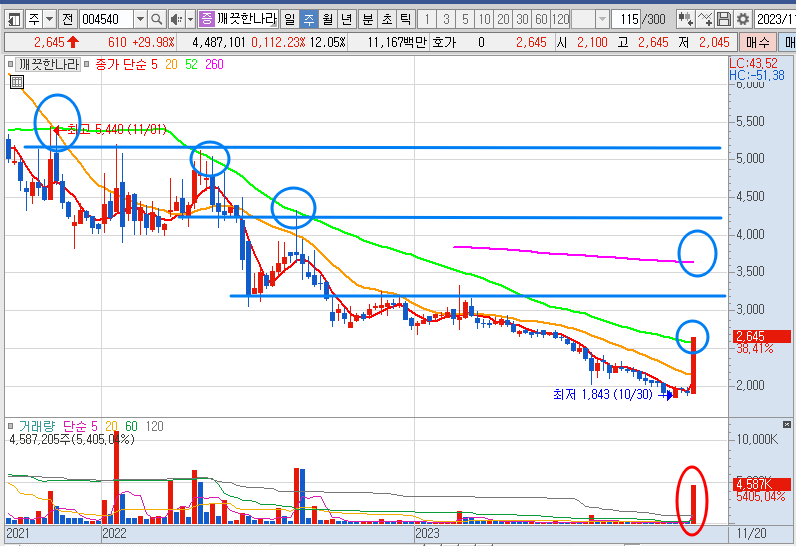Open the 주 market type dropdown arrow
Screen dimensions: 796x546
49,19
